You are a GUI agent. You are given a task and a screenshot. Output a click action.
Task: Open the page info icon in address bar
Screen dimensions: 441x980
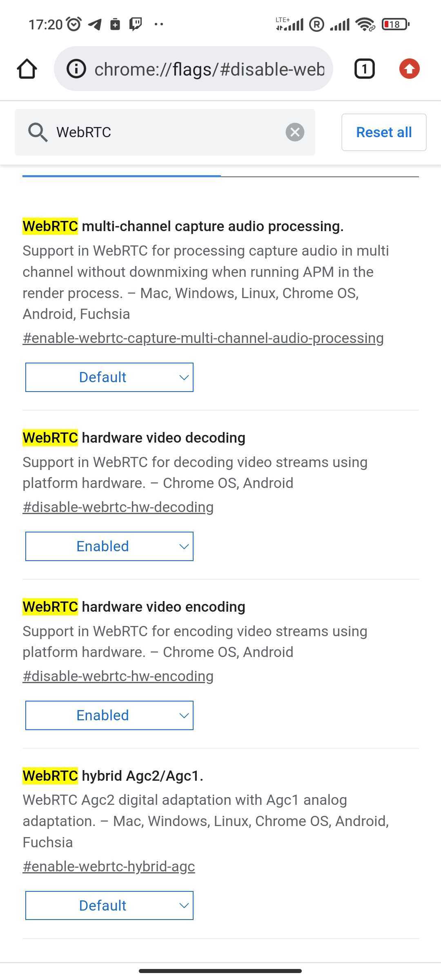point(76,68)
